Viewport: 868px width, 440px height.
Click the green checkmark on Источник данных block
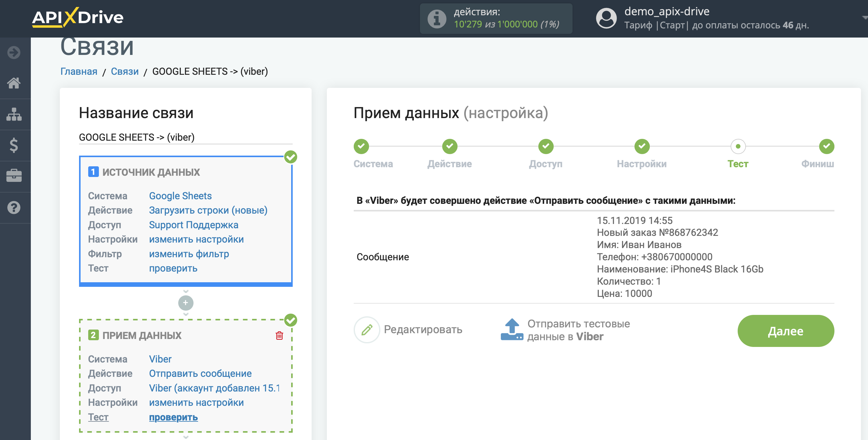[291, 157]
